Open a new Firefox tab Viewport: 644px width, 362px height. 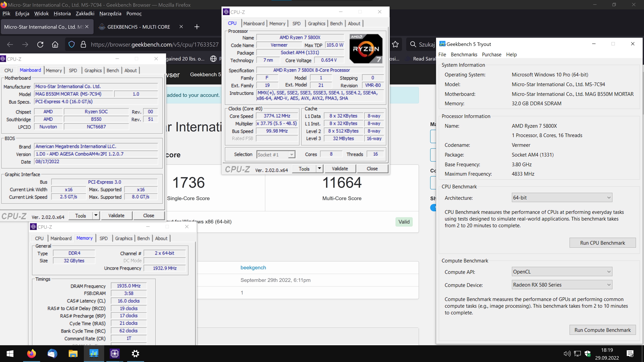[197, 27]
